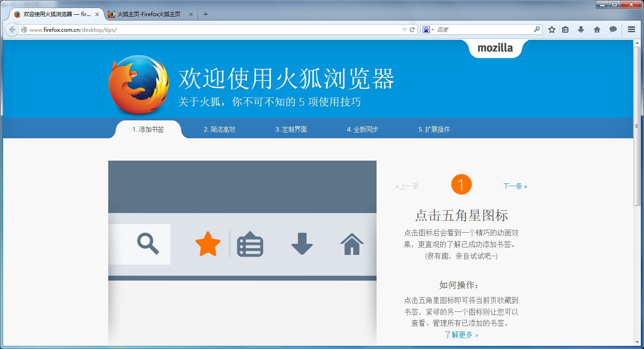The height and width of the screenshot is (349, 644).
Task: Select the 5.扩展插件 tip tab
Action: 434,129
